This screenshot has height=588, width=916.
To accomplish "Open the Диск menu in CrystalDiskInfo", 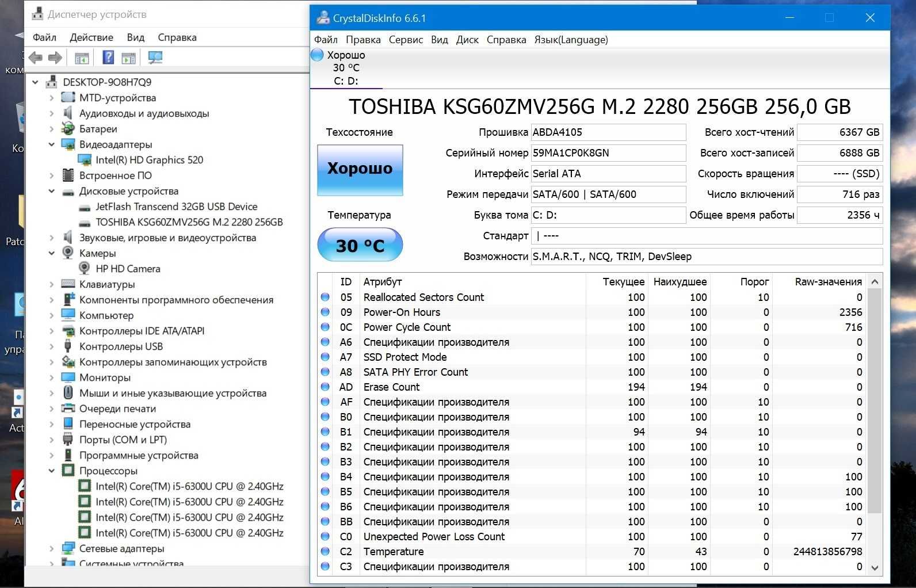I will click(467, 40).
